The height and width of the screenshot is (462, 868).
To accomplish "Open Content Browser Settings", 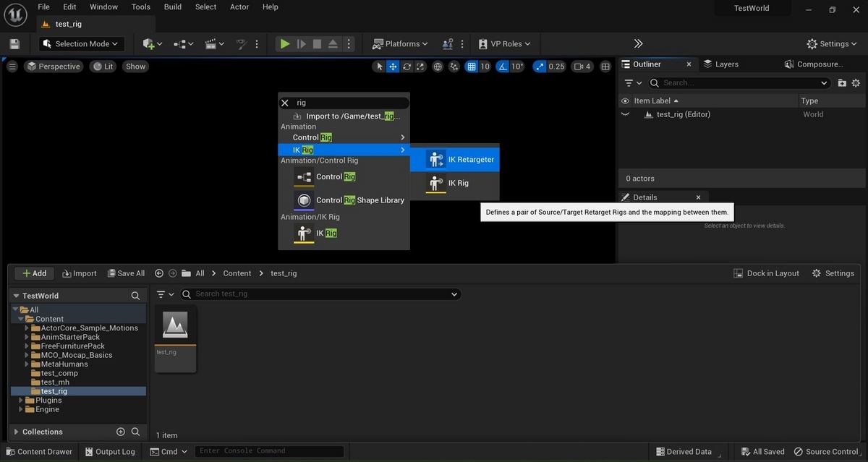I will [x=833, y=273].
